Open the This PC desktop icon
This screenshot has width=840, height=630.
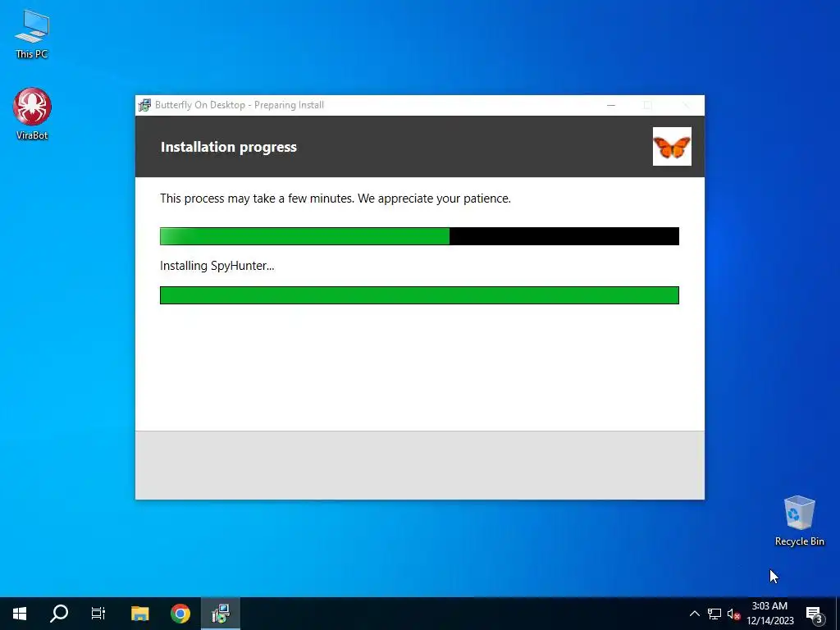[32, 34]
